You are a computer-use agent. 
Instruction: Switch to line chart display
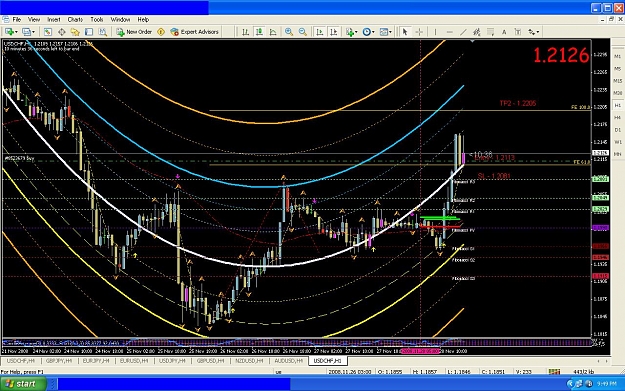pos(273,32)
